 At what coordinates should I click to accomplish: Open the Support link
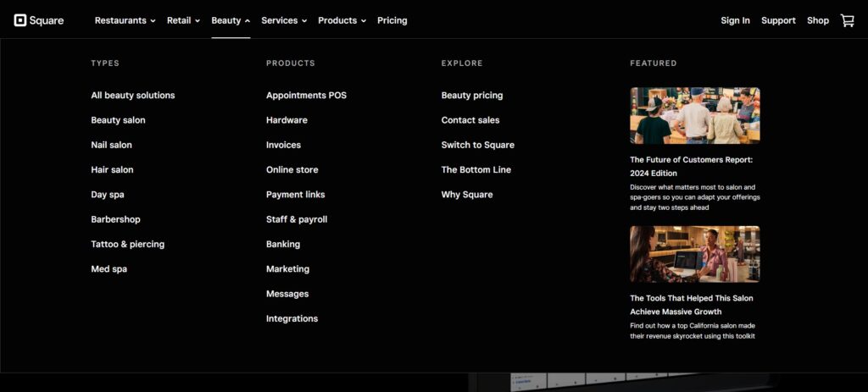pyautogui.click(x=778, y=20)
